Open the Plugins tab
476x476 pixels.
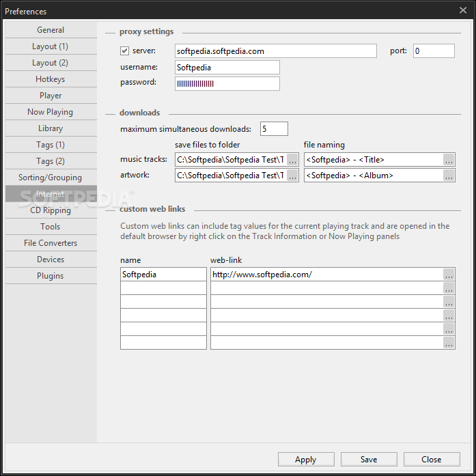51,276
